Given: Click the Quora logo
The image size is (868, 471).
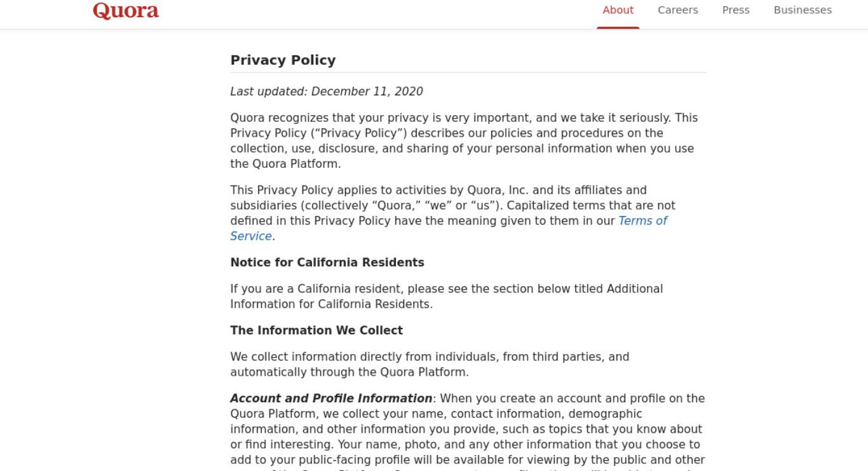Looking at the screenshot, I should click(126, 10).
